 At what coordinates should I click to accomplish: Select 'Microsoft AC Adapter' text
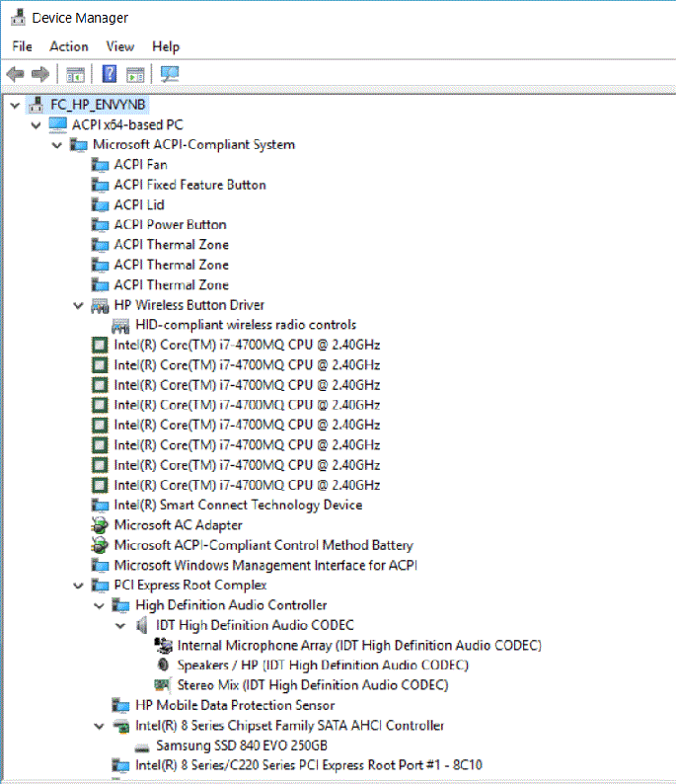pos(179,525)
